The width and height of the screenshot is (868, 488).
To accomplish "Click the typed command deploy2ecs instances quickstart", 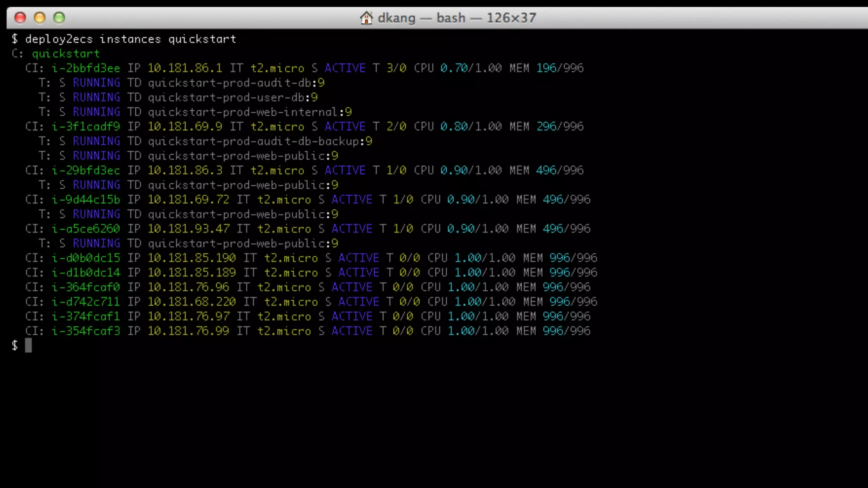I will (x=131, y=39).
